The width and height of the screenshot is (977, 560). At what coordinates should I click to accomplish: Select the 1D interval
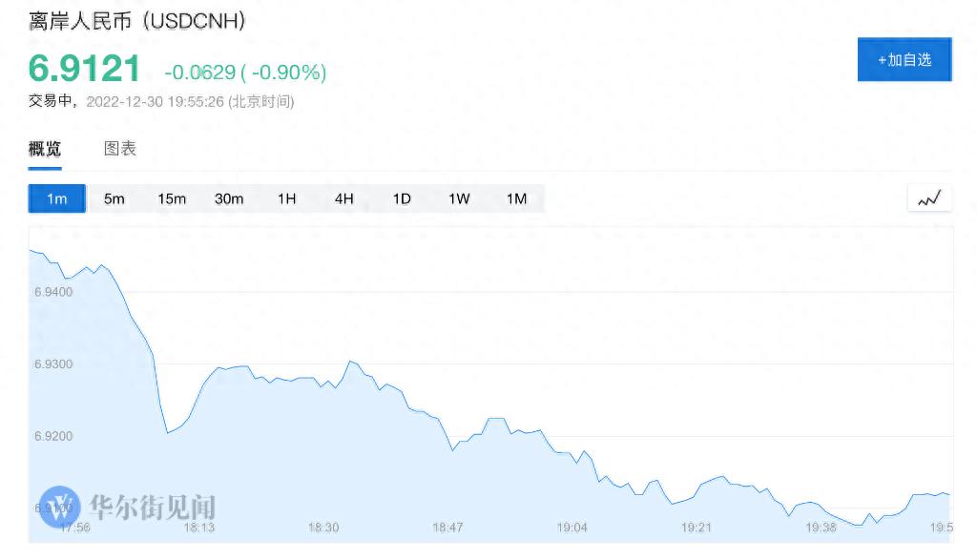click(402, 198)
